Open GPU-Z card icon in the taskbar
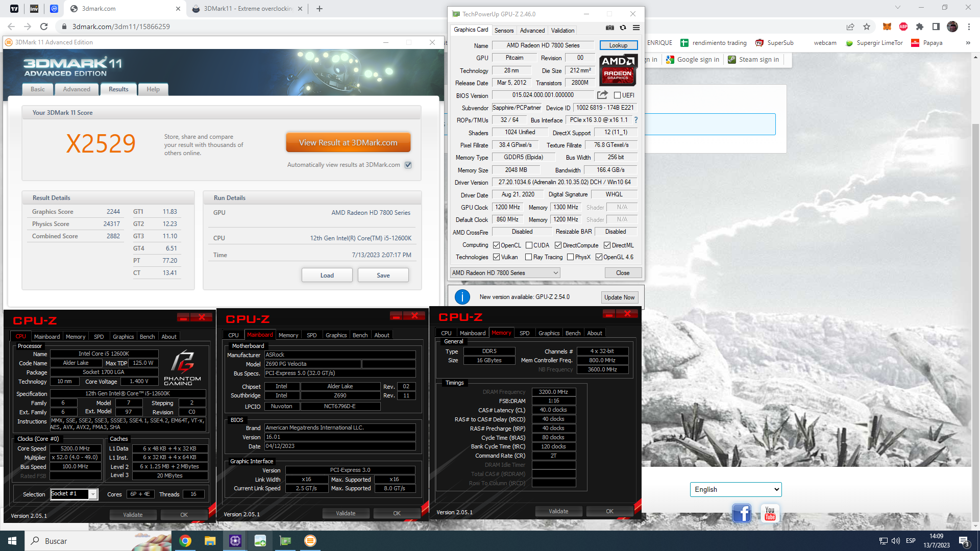The width and height of the screenshot is (980, 551). coord(285,541)
